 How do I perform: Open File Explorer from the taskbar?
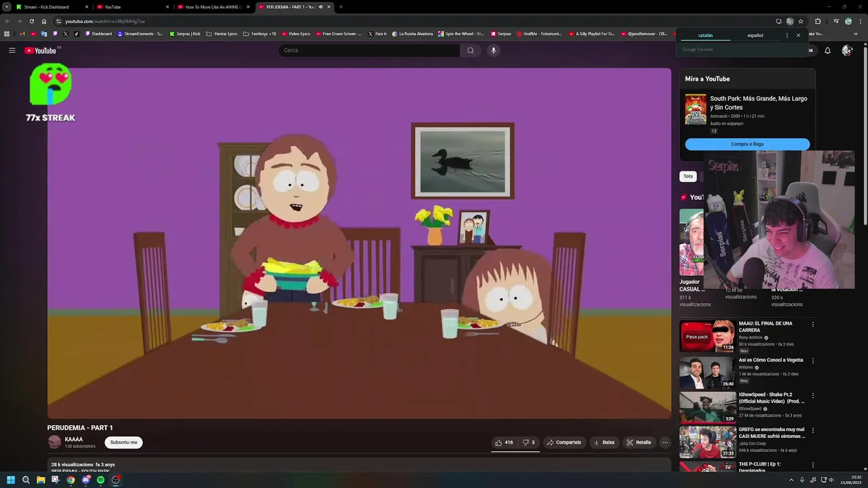(x=41, y=480)
